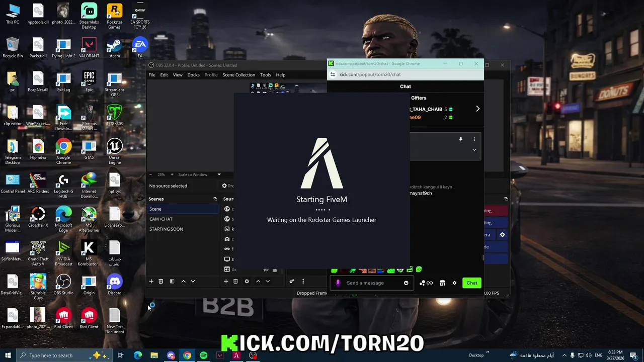Zoom out OBS preview with minus button
This screenshot has width=644, height=362.
(x=150, y=174)
